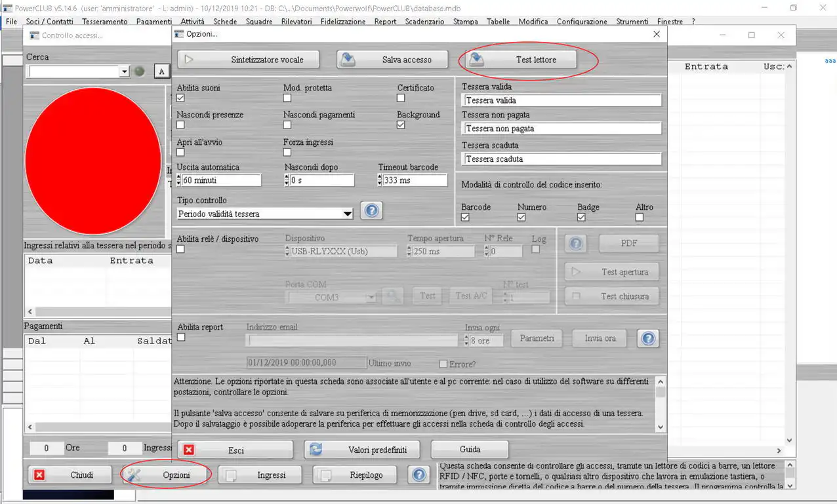Open the Scadenzario menu
This screenshot has height=504, width=837.
tap(424, 22)
